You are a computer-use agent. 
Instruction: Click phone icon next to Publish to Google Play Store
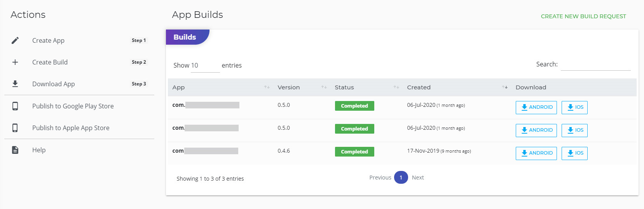point(15,106)
